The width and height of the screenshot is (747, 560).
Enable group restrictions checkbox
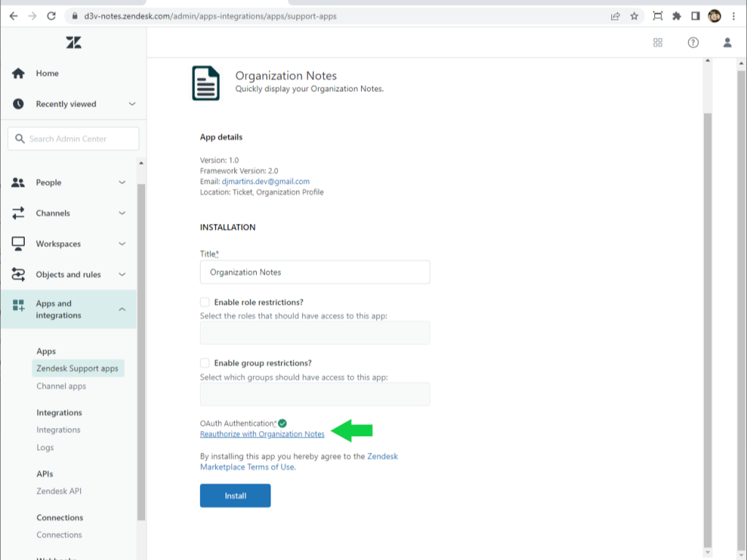coord(205,363)
